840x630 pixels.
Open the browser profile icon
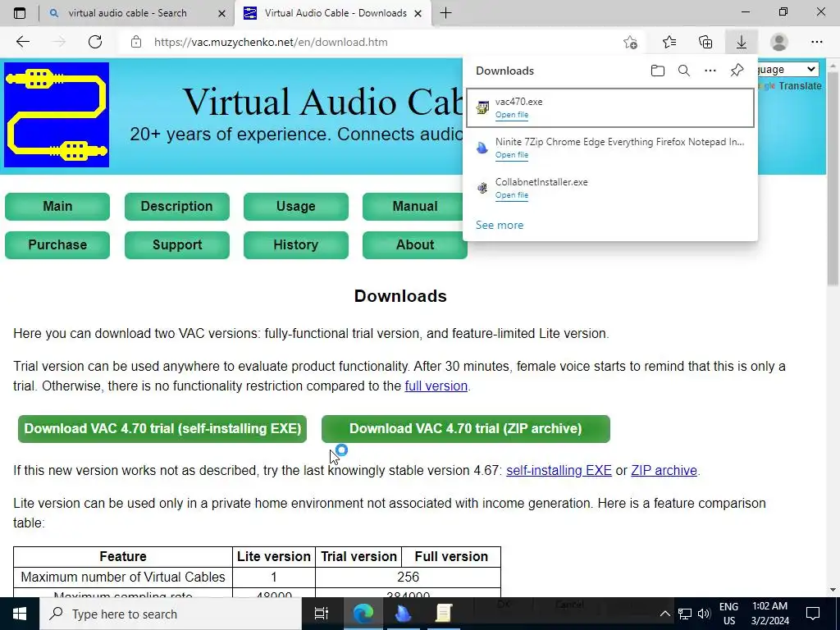779,42
